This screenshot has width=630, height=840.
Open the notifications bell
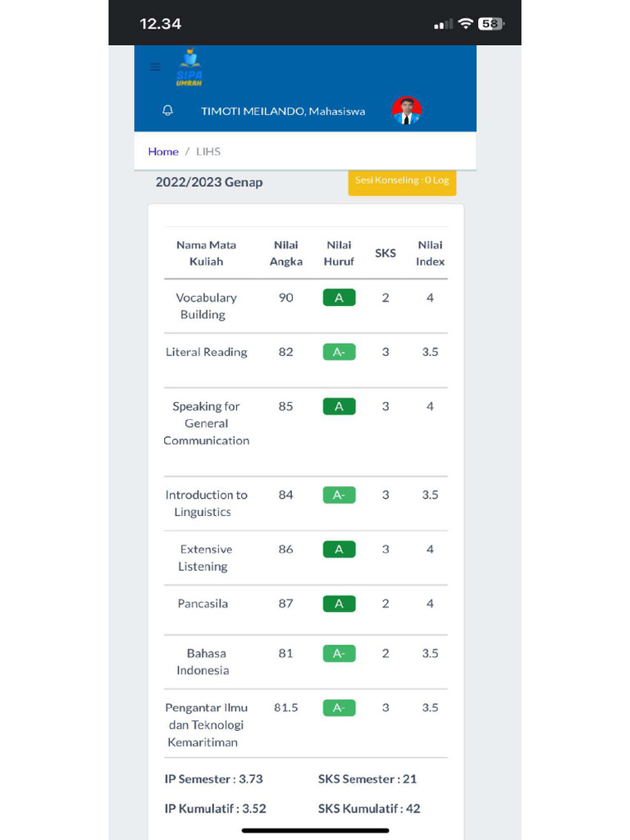tap(168, 111)
